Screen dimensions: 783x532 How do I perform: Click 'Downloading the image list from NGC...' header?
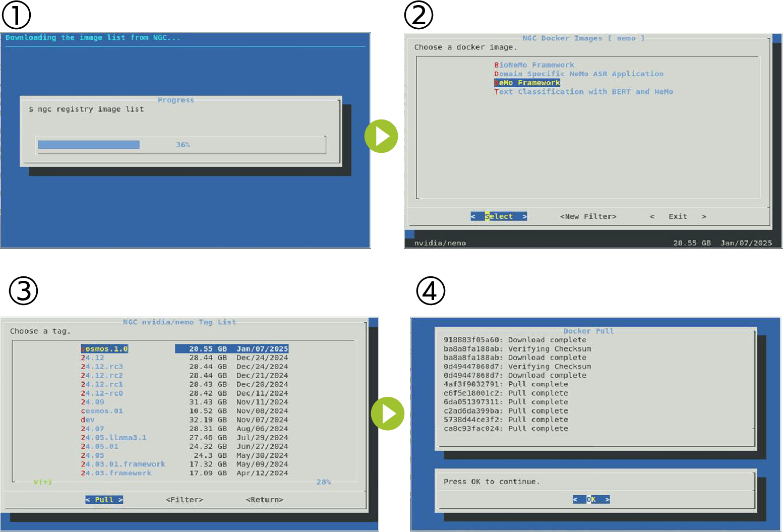pyautogui.click(x=93, y=38)
